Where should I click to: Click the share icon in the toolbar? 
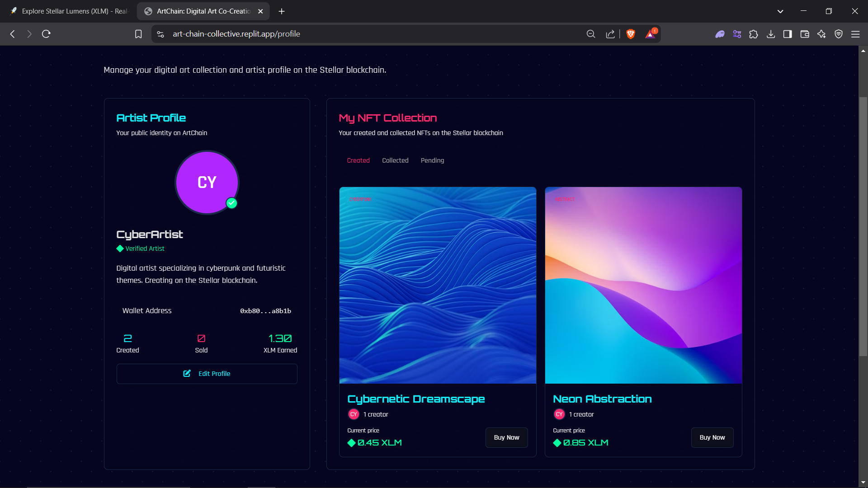(610, 34)
